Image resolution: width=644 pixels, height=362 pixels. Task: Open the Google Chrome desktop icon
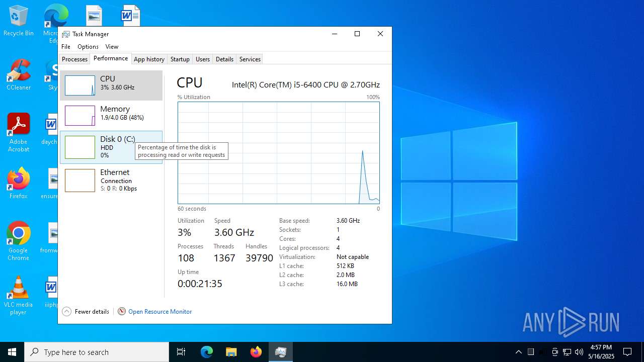[x=19, y=241]
